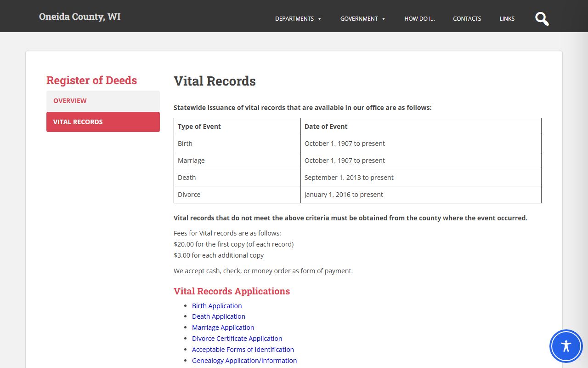Open the Divorce Certificate Application link

point(237,339)
